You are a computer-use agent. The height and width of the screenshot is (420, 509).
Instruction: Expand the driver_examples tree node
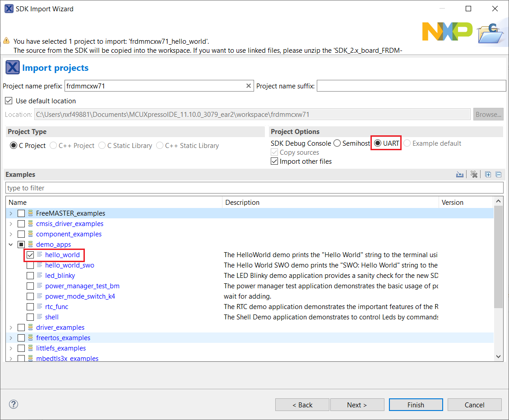[x=11, y=328]
